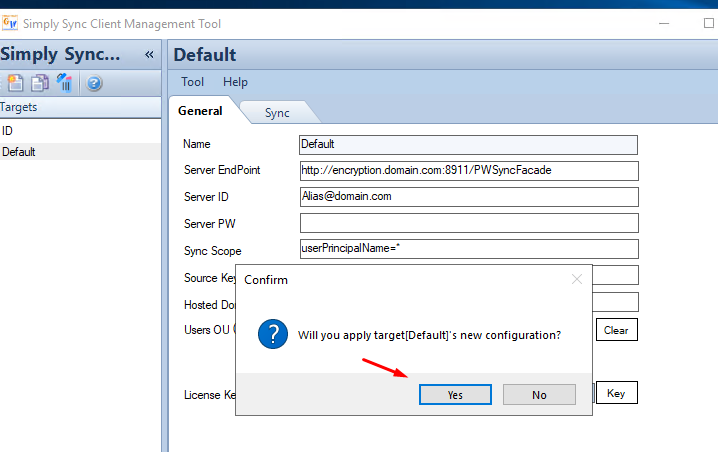Edit the Server EndPoint URL field
The height and width of the screenshot is (452, 718).
pyautogui.click(x=469, y=170)
